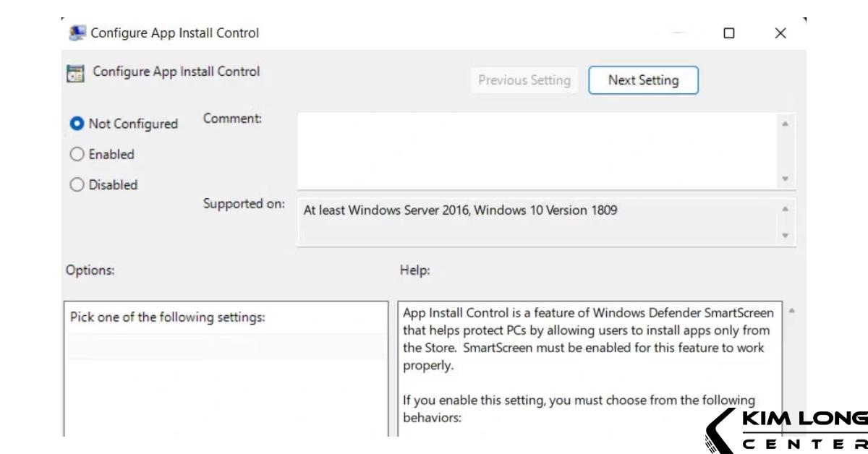This screenshot has height=454, width=868.
Task: Open the dropdown under Pick one of the following settings
Action: click(227, 347)
